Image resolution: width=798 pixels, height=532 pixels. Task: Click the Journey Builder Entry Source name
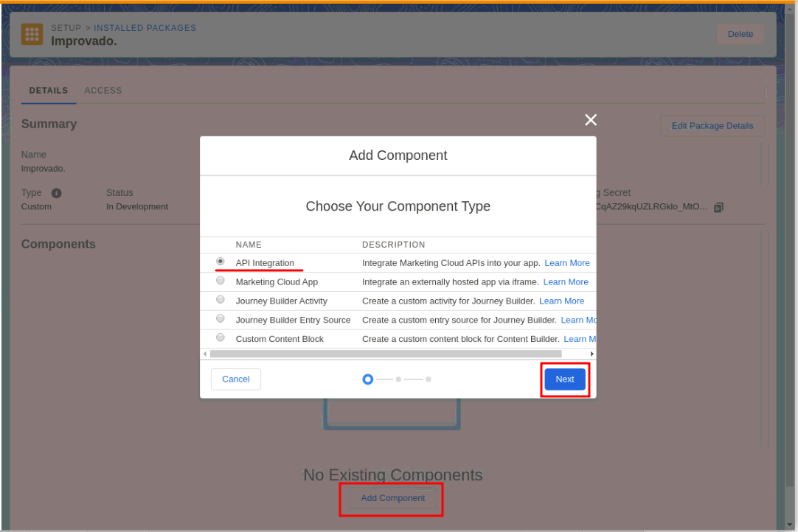point(293,320)
